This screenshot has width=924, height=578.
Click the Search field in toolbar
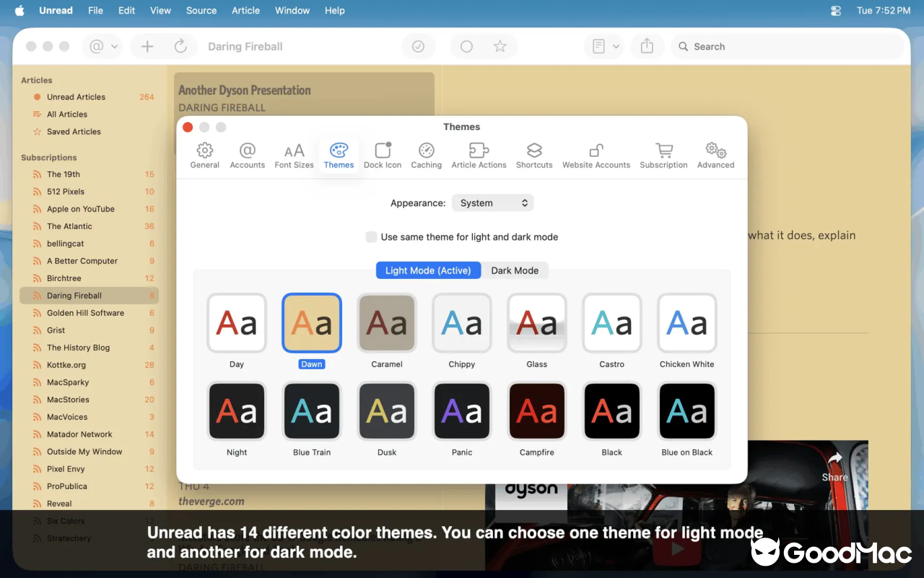(x=788, y=46)
